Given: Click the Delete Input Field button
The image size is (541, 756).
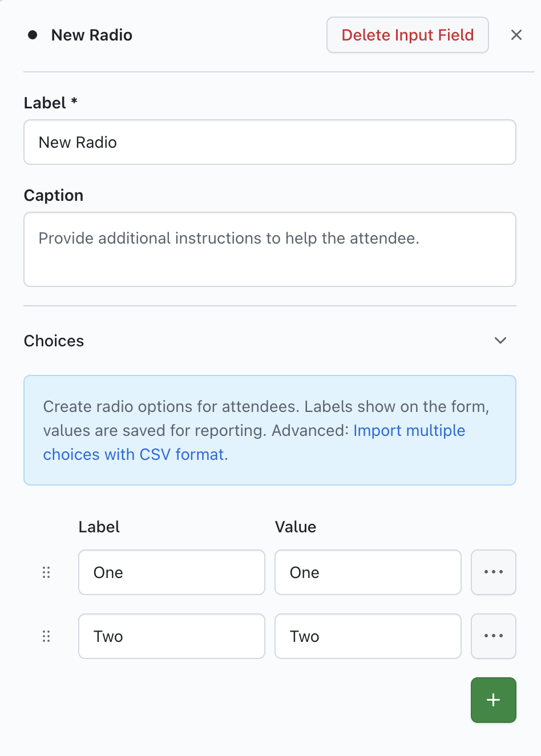Looking at the screenshot, I should [407, 35].
